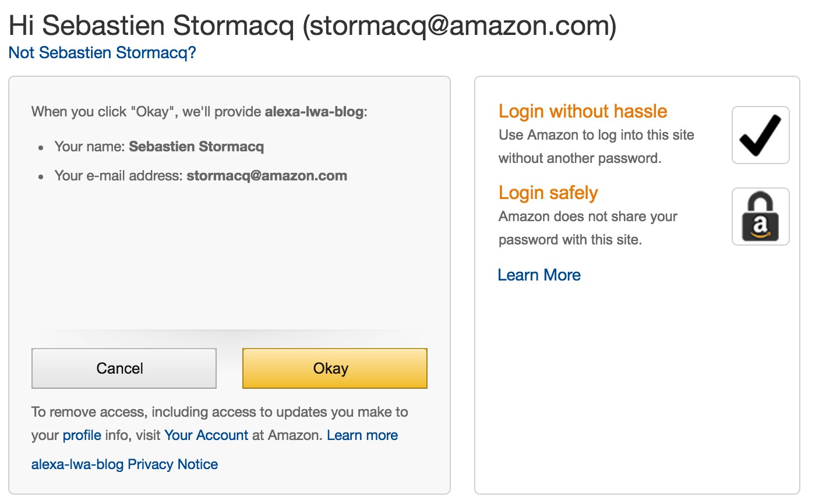Click the "Hi Sebastien Stormacq" page heading
This screenshot has width=819, height=504.
pyautogui.click(x=312, y=26)
